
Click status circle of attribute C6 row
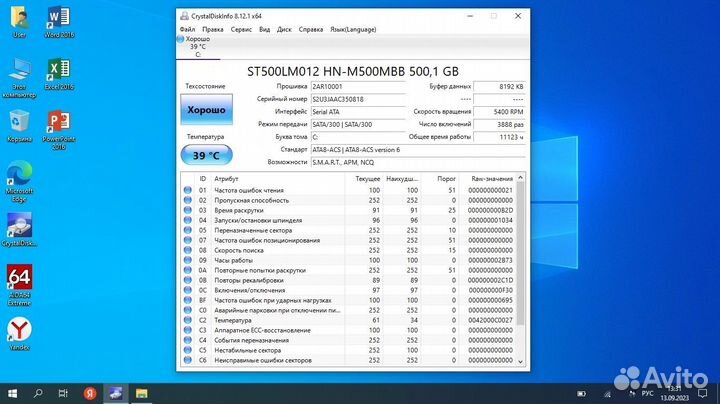[187, 360]
